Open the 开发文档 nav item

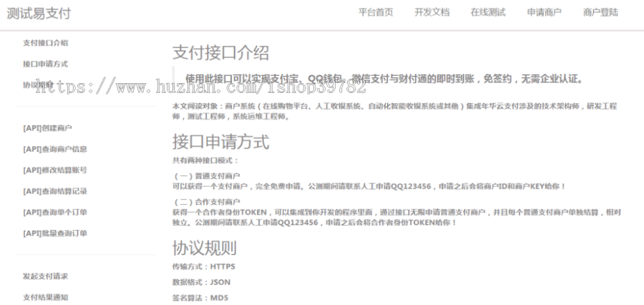point(432,12)
